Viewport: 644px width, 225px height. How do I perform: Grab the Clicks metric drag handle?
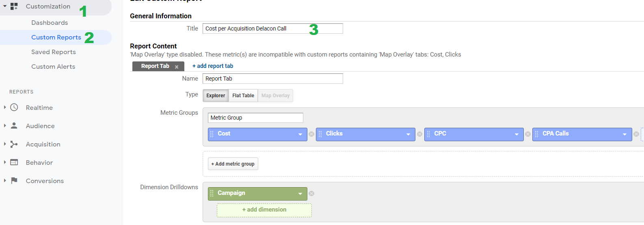pos(320,134)
